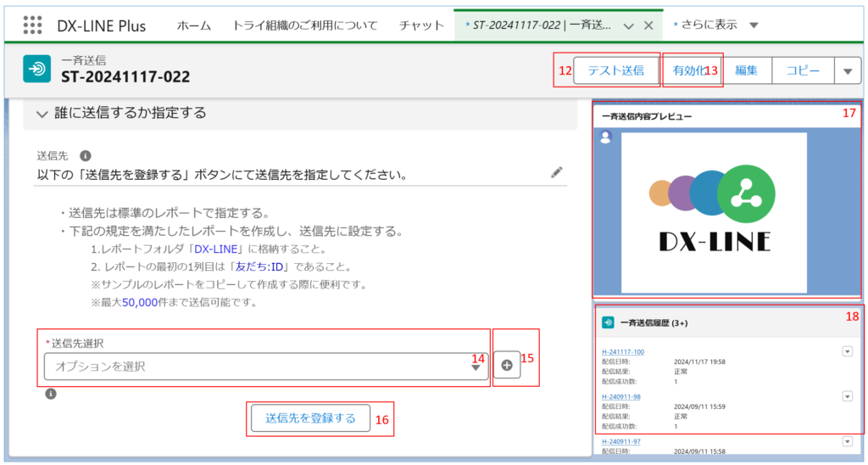Screen dimensions: 868x465
Task: Open the チャット tab
Action: tap(421, 25)
